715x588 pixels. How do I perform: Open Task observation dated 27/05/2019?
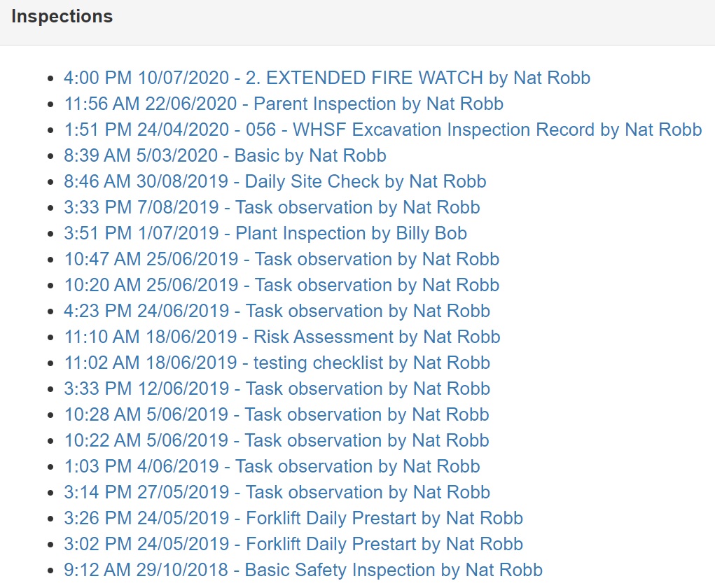tap(277, 492)
